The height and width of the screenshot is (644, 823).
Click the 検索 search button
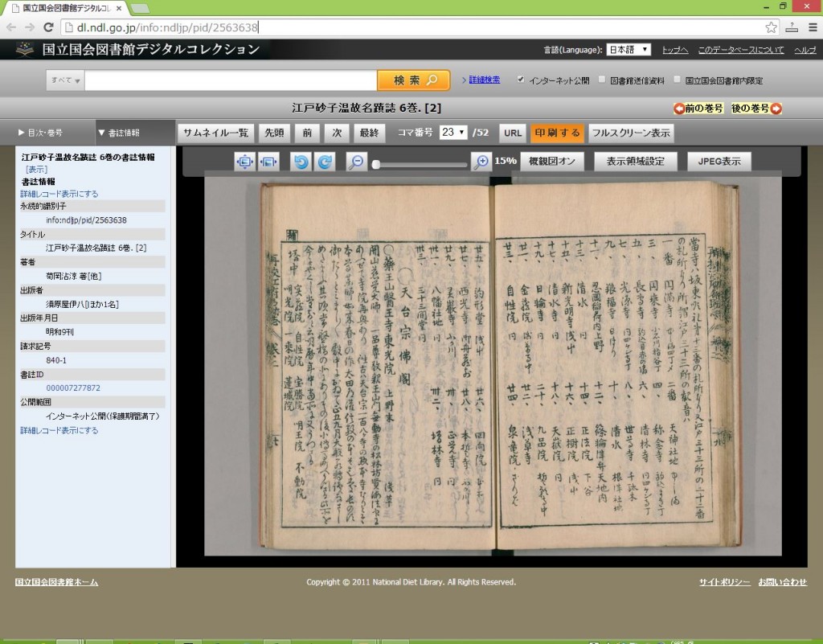(414, 80)
